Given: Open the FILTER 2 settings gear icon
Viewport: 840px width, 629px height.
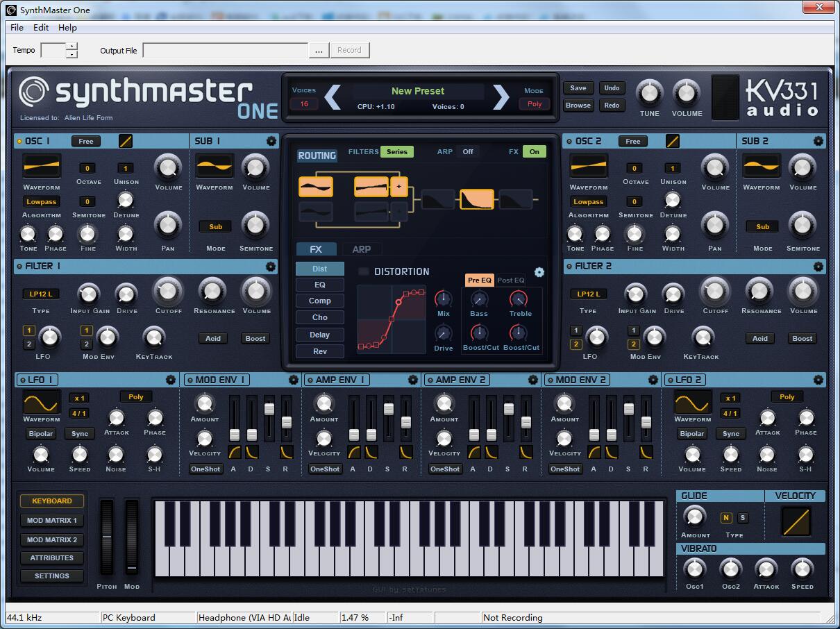Looking at the screenshot, I should click(x=818, y=266).
